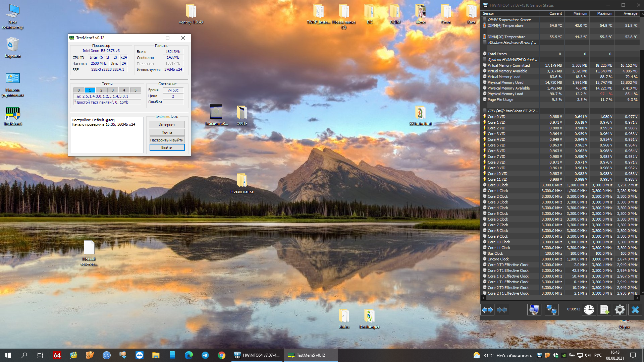Click the shrink layout arrows icon in HWiNFO
This screenshot has height=362, width=644.
click(x=502, y=310)
